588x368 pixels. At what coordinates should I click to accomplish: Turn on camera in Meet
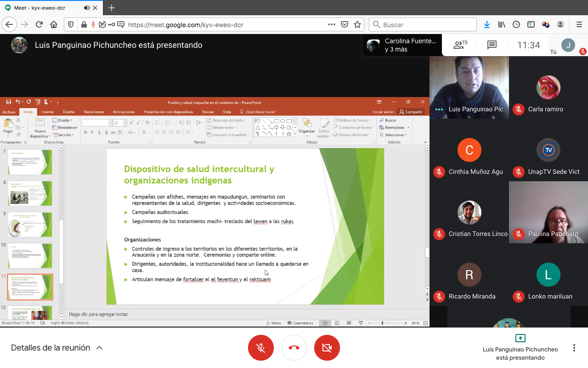(327, 348)
